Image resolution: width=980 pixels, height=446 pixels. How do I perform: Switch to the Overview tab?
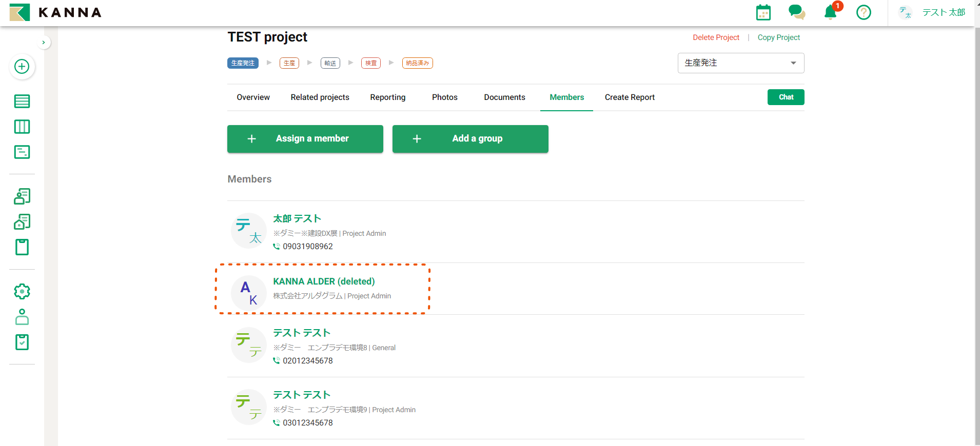pyautogui.click(x=253, y=97)
